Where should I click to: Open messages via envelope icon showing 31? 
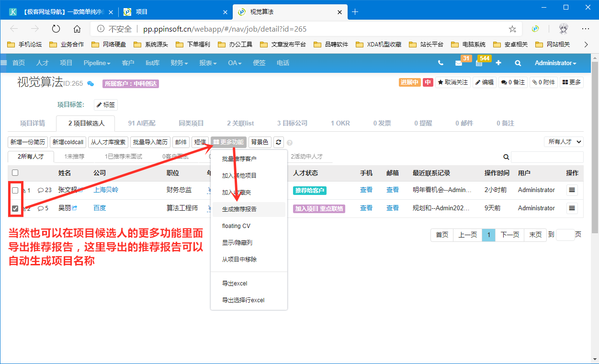460,63
